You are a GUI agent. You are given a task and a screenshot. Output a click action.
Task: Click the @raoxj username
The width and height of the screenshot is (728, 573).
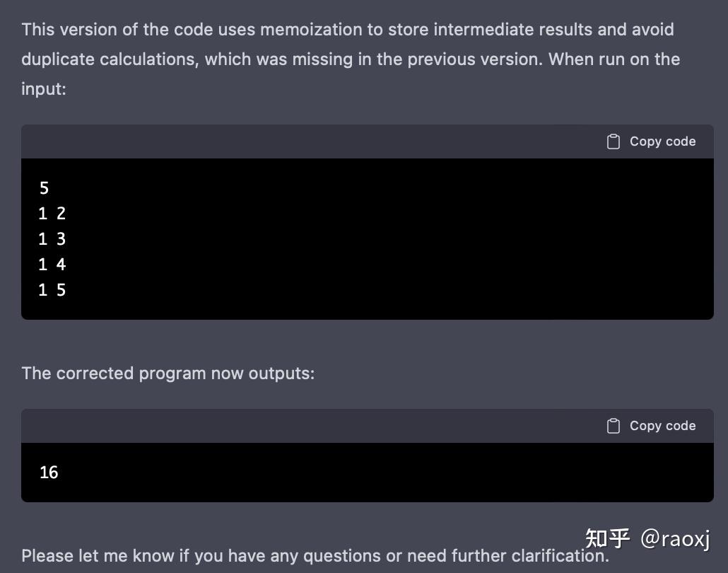[676, 539]
